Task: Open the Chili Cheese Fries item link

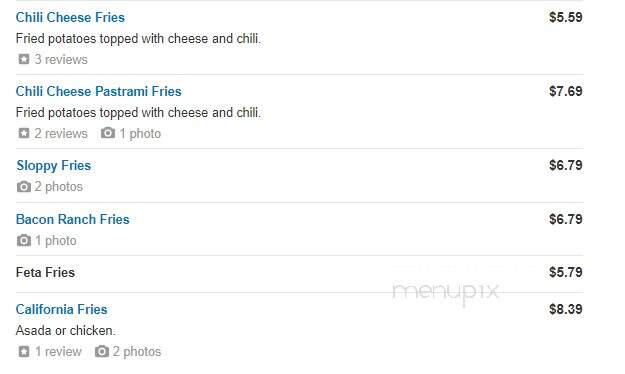Action: pos(70,17)
